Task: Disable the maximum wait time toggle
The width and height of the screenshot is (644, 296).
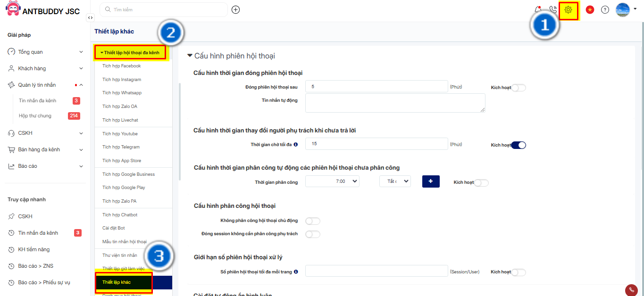Action: pos(519,145)
